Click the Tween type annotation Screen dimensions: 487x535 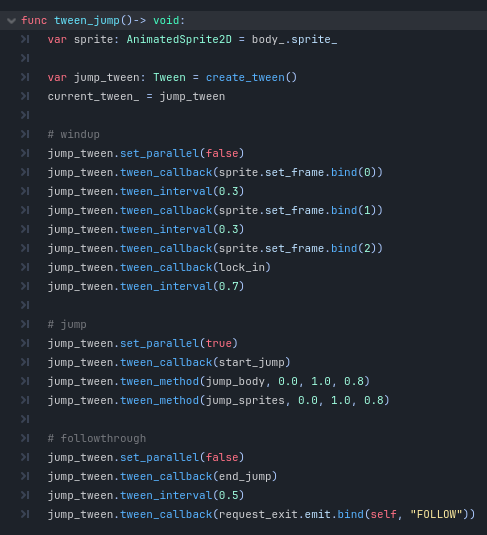tap(169, 77)
